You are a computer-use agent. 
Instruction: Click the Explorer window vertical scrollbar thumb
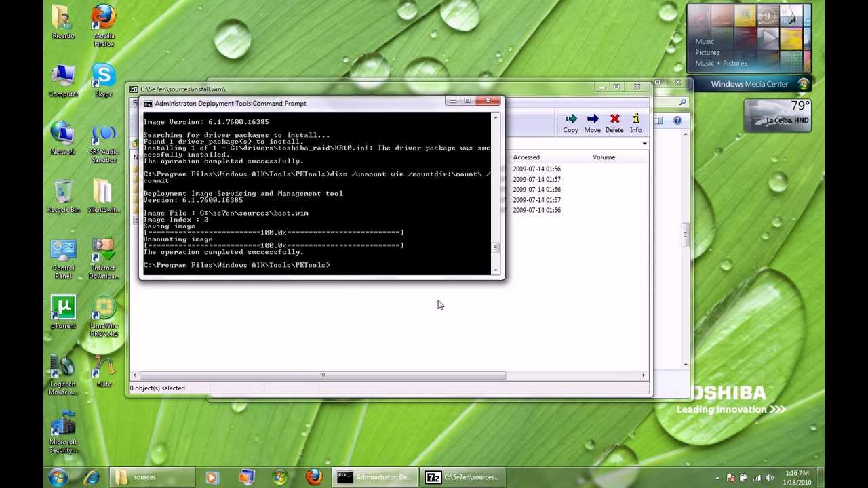686,235
